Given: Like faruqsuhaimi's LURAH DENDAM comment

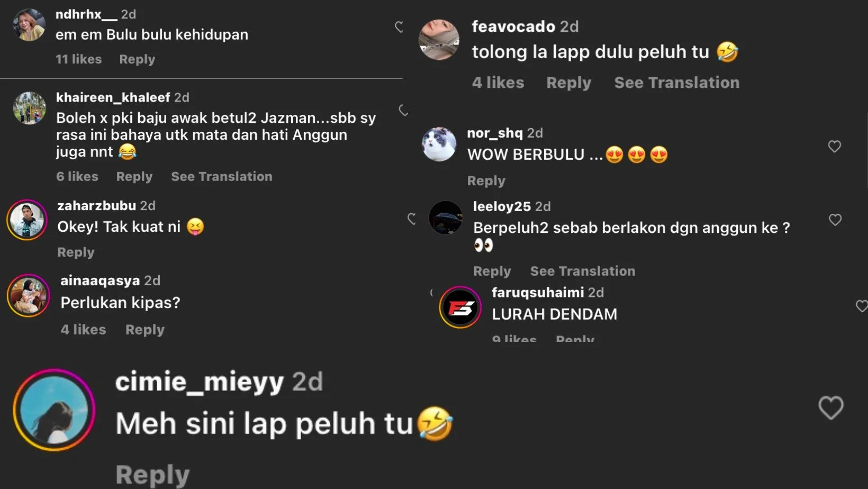Looking at the screenshot, I should point(862,305).
